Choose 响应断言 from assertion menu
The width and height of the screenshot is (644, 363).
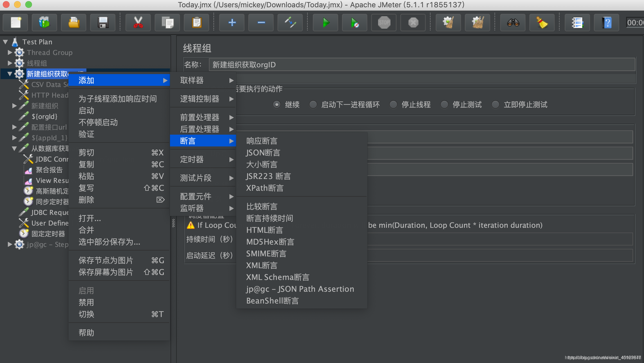point(302,141)
